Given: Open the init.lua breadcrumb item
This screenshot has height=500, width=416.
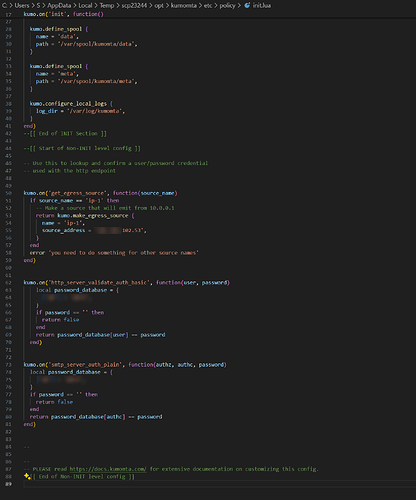Looking at the screenshot, I should coord(262,5).
